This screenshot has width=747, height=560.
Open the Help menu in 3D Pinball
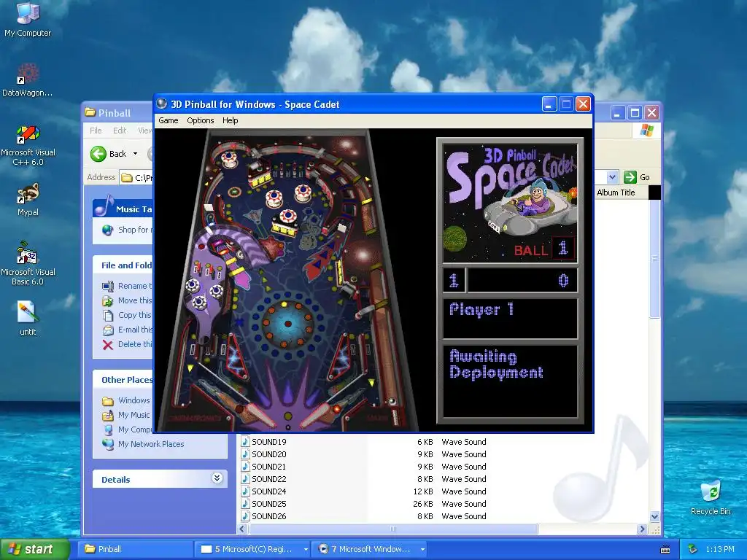(230, 120)
